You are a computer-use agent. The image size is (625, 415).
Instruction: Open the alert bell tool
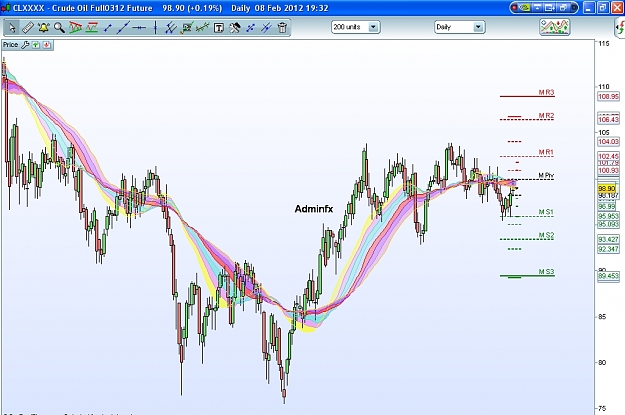tap(43, 28)
